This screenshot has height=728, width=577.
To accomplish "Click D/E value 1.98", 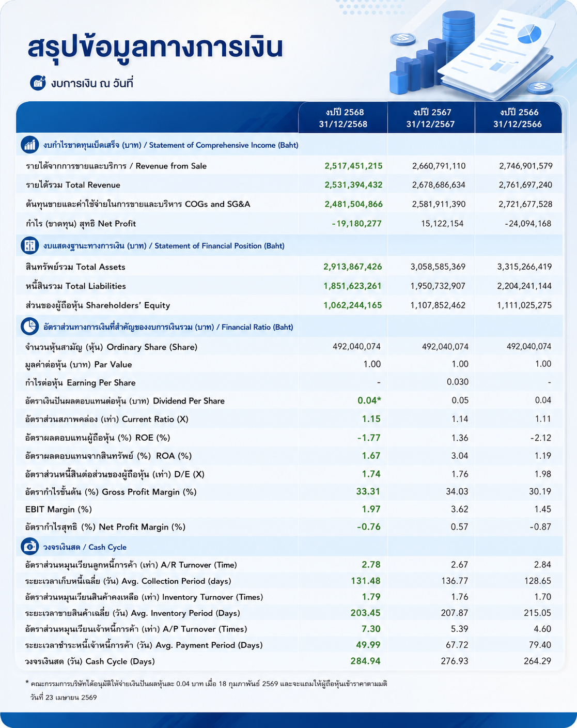I will (x=543, y=474).
